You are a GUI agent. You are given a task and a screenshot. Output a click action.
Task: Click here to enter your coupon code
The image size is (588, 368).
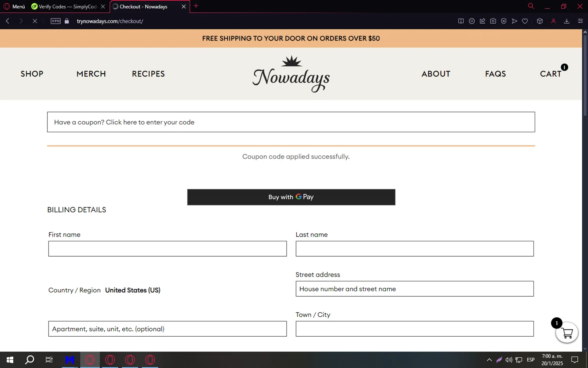click(150, 122)
